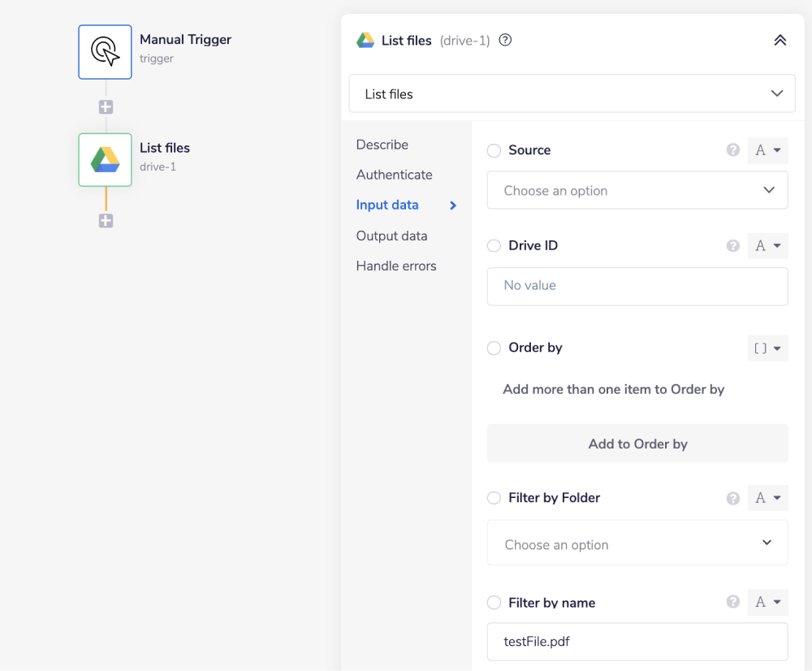Show help tooltip for Source field

[x=732, y=150]
